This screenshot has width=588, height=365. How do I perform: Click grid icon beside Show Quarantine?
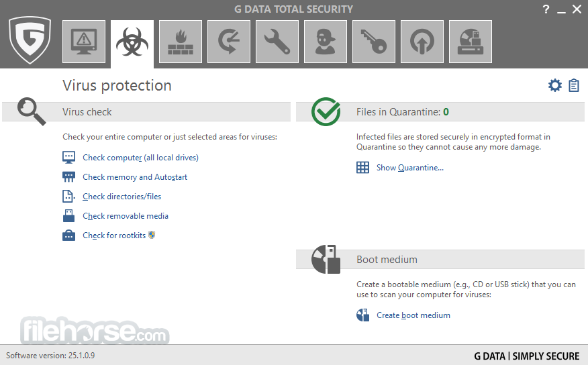[362, 168]
